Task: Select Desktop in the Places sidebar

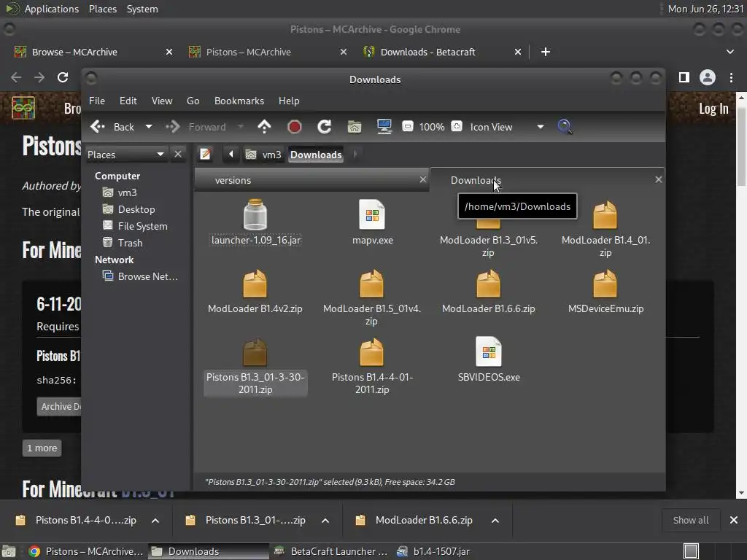Action: [136, 209]
